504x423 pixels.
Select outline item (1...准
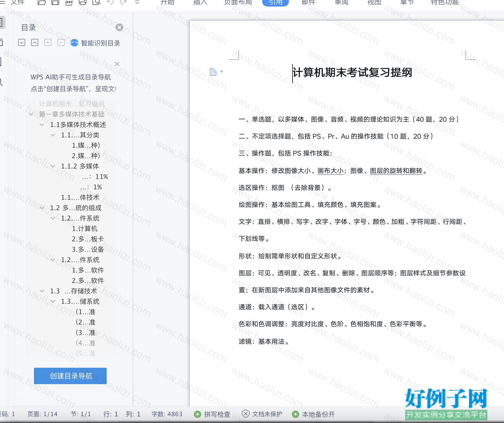pos(86,312)
